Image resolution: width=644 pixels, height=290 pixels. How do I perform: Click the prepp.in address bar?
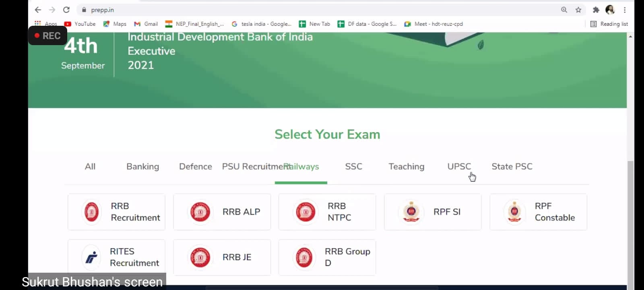[x=282, y=10]
